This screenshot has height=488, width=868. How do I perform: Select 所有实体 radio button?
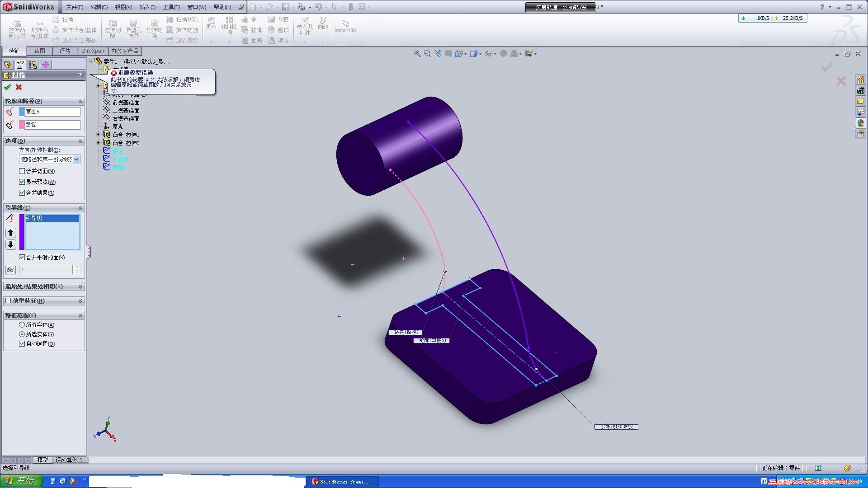click(x=22, y=325)
